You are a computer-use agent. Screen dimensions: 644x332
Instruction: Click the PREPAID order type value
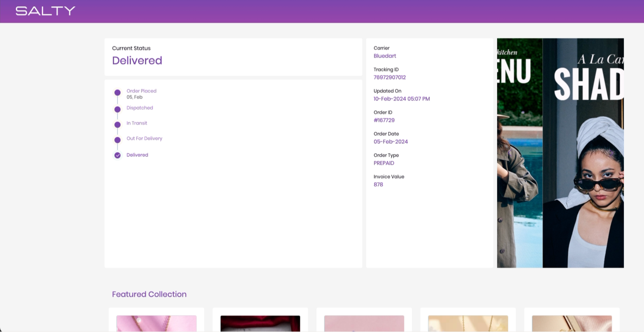[384, 163]
